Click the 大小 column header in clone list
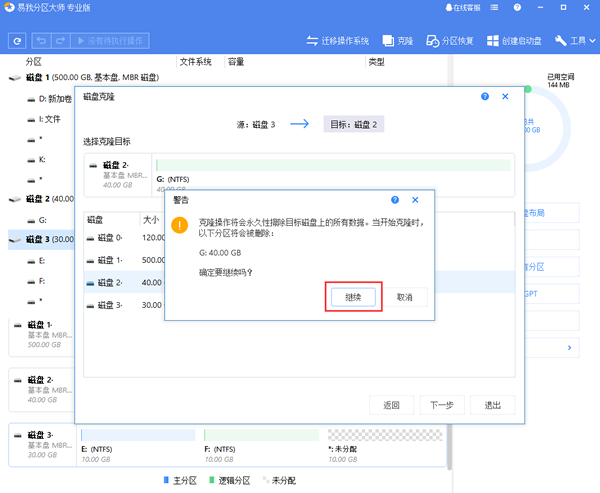Image resolution: width=600 pixels, height=493 pixels. [x=151, y=220]
